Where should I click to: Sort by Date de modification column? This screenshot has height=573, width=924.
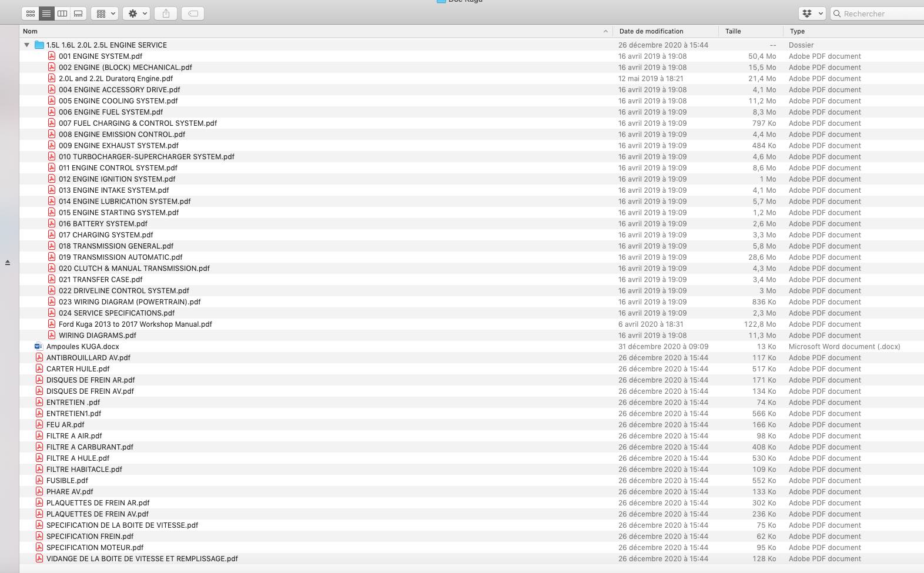pyautogui.click(x=651, y=31)
